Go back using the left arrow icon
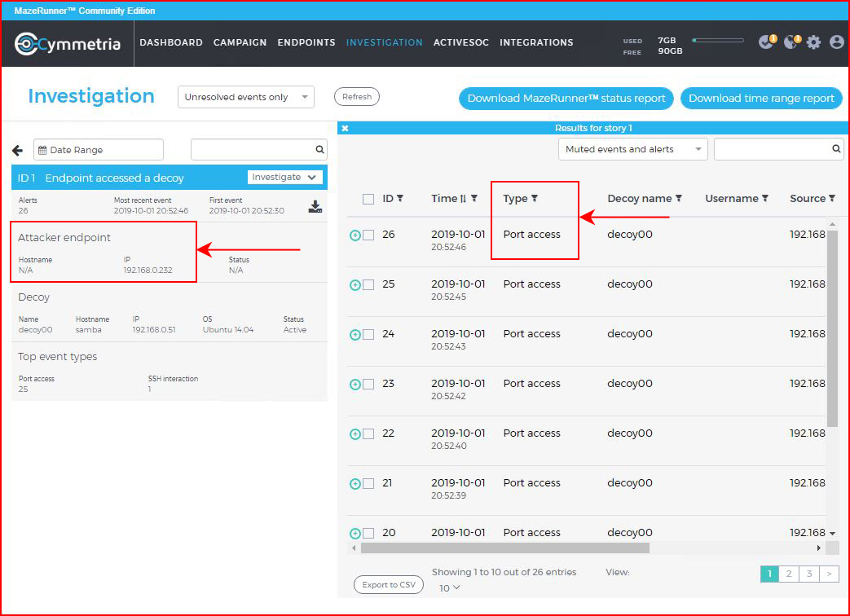Viewport: 850px width, 616px height. pos(18,150)
